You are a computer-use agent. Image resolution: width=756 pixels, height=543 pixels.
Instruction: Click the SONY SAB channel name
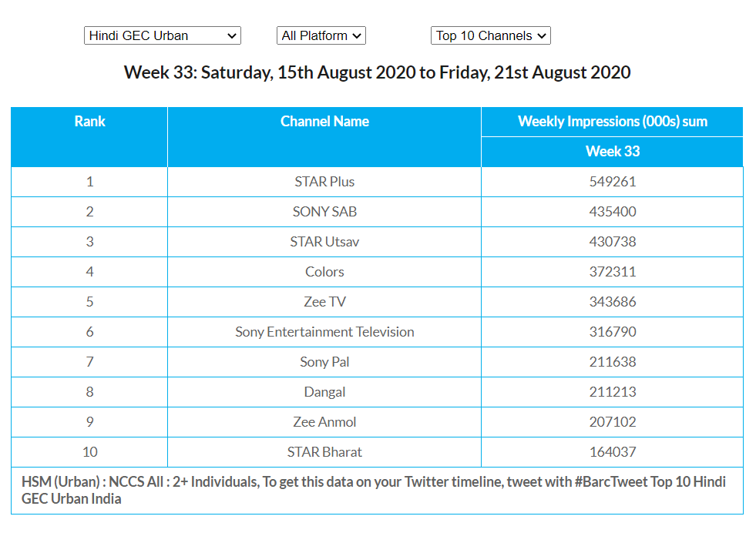[324, 212]
